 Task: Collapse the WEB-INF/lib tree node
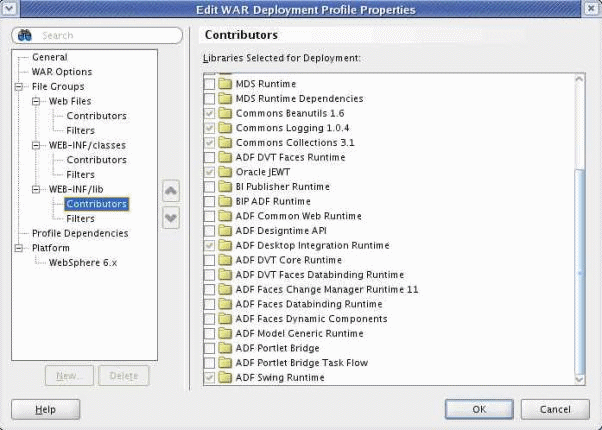pyautogui.click(x=36, y=189)
